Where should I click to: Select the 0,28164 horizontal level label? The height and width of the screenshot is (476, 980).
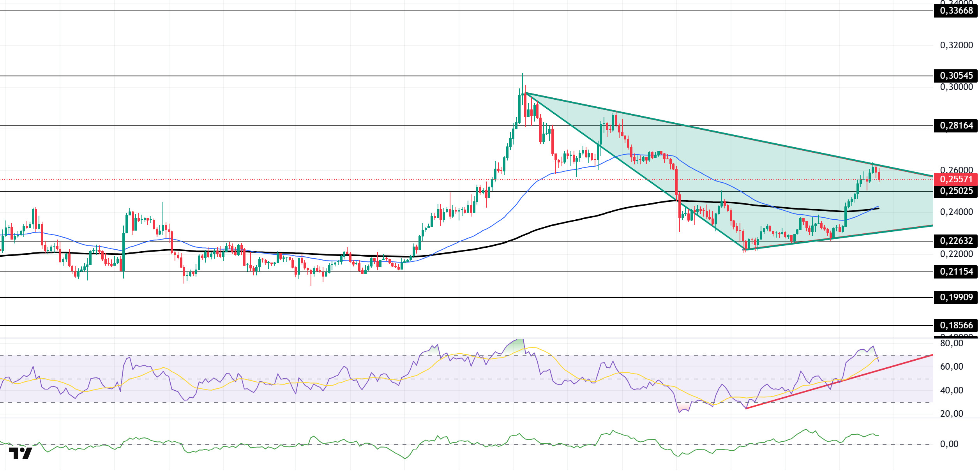(x=956, y=125)
